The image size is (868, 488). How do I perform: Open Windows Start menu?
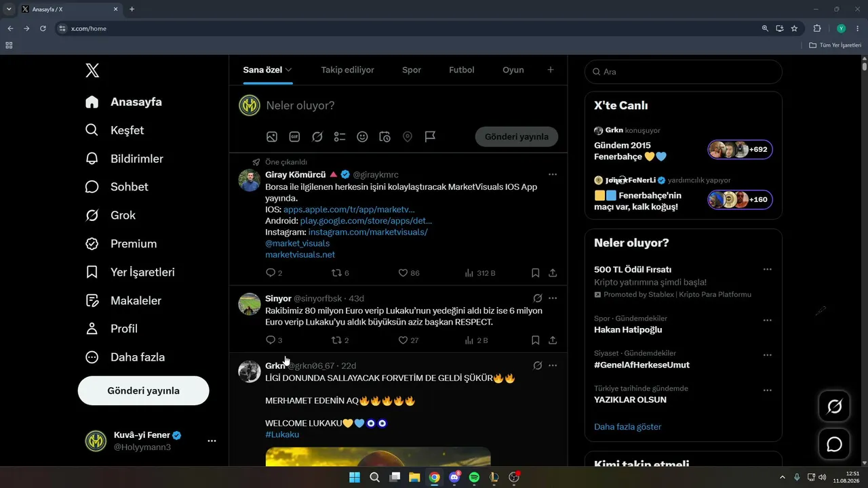[355, 477]
